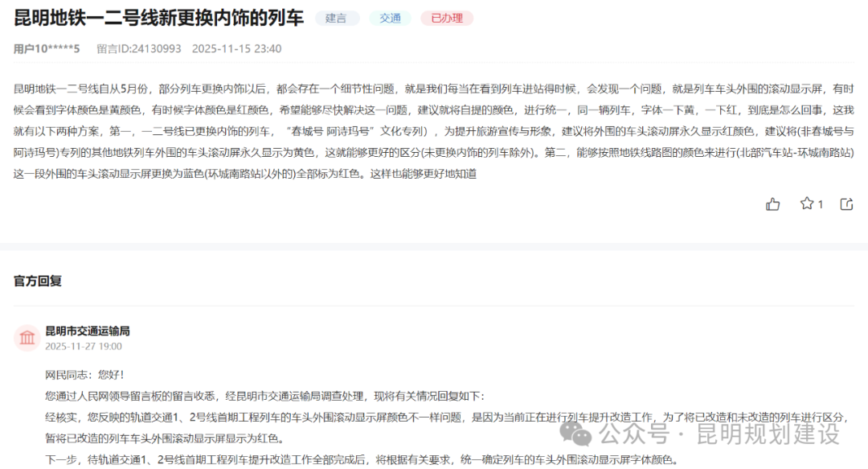Image resolution: width=868 pixels, height=469 pixels.
Task: Click the government building avatar icon
Action: 27,337
